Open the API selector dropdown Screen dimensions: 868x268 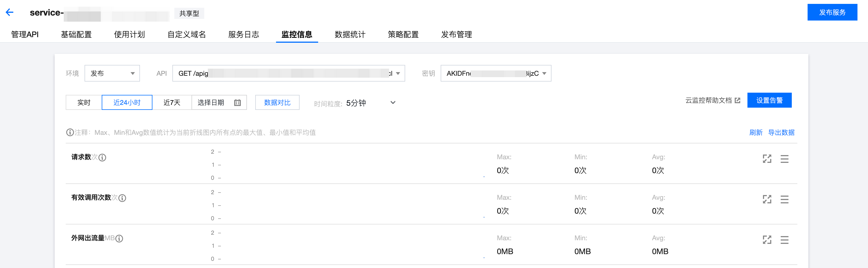pyautogui.click(x=289, y=73)
